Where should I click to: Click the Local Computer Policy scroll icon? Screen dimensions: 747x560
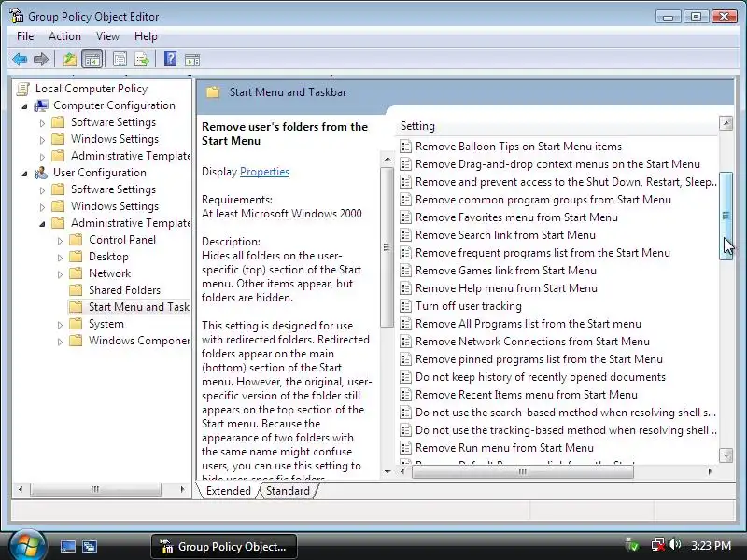click(x=22, y=89)
